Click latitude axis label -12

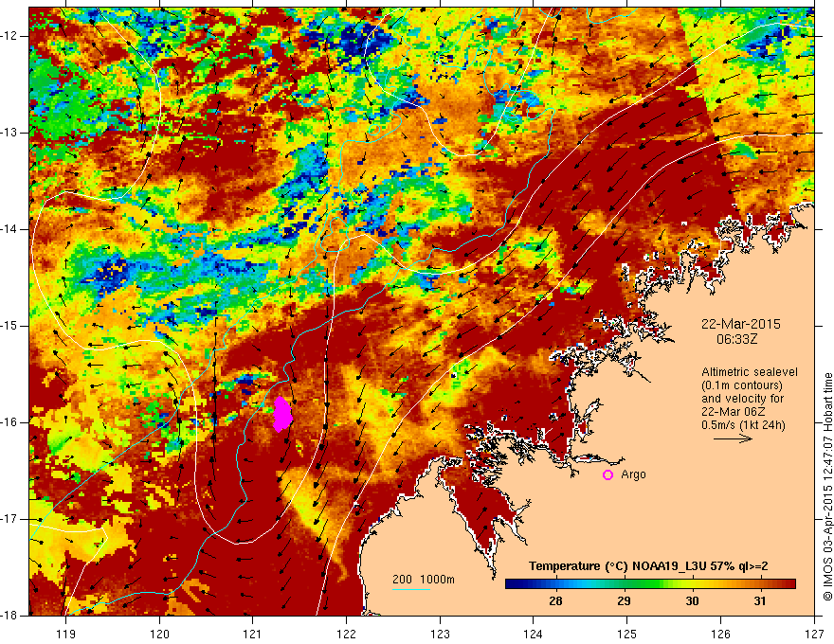9,36
